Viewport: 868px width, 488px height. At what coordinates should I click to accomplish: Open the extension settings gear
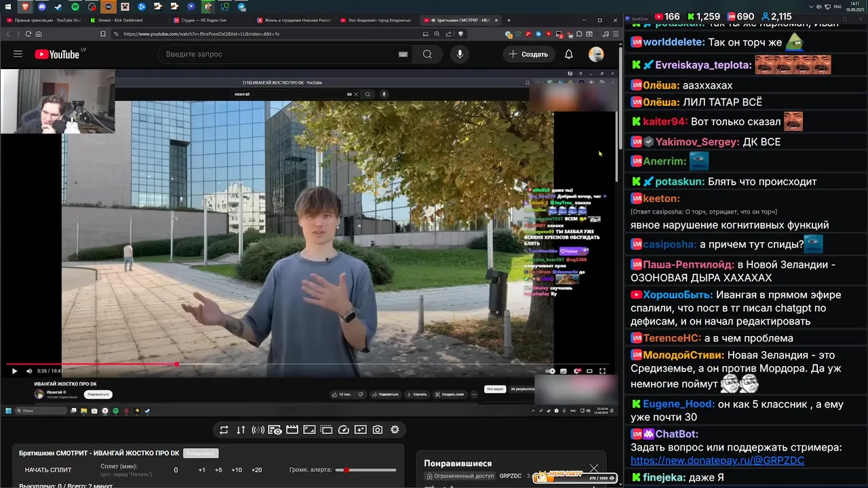pyautogui.click(x=395, y=430)
